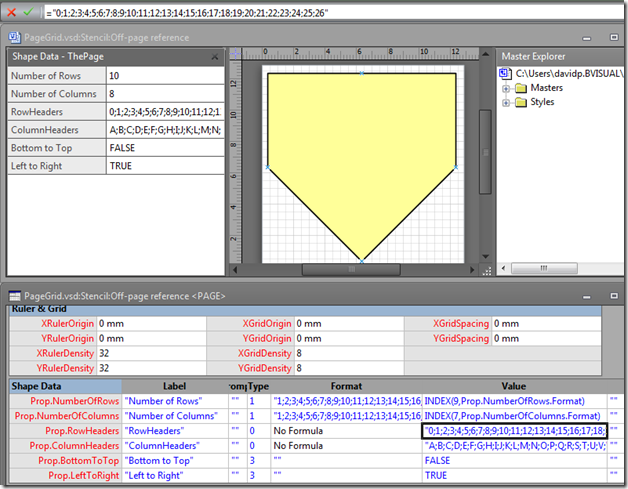This screenshot has height=489, width=628.
Task: Click the drawing's horizontal scrollbar thumb
Action: tap(351, 269)
